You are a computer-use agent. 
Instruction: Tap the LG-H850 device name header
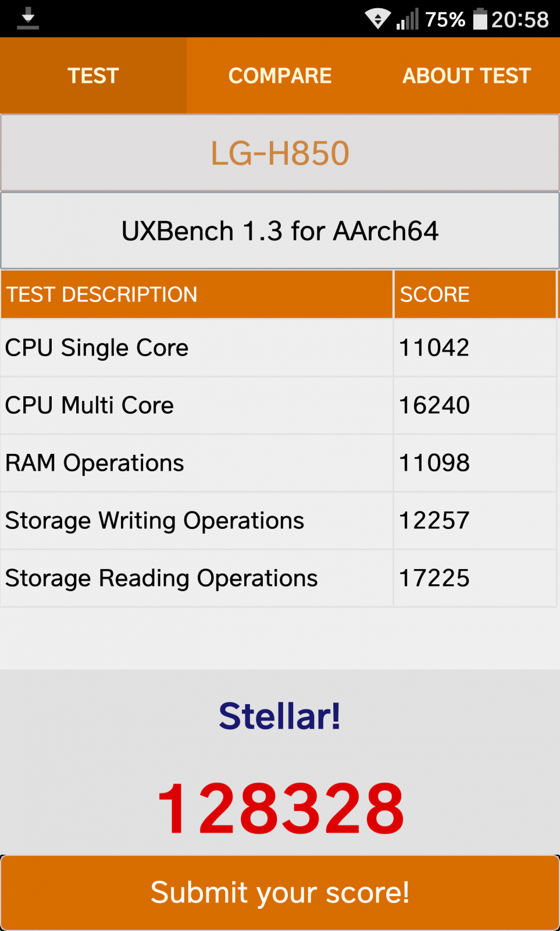coord(280,153)
